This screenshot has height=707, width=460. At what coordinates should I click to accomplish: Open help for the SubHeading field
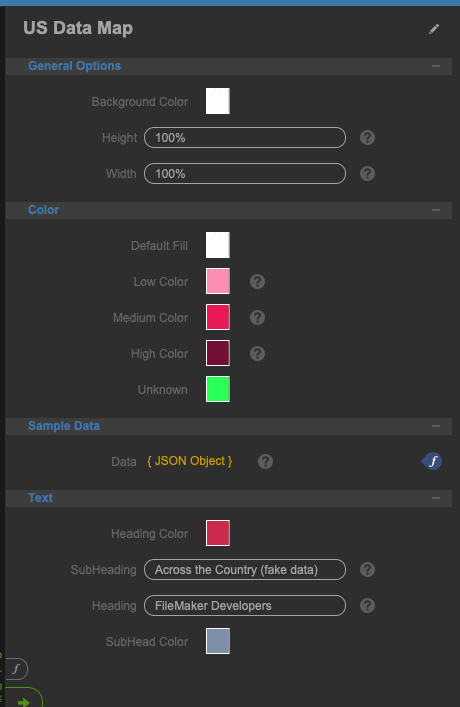pyautogui.click(x=368, y=569)
